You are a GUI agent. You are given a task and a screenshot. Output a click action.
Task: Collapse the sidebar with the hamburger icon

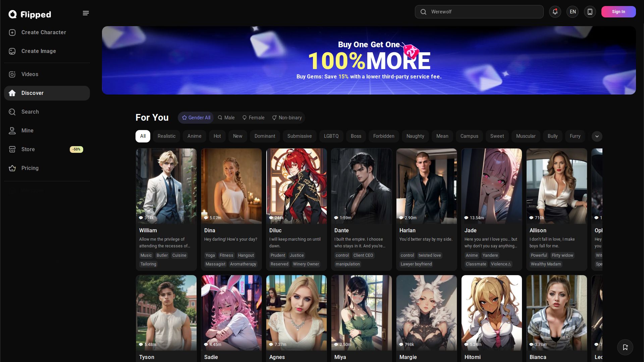[86, 13]
